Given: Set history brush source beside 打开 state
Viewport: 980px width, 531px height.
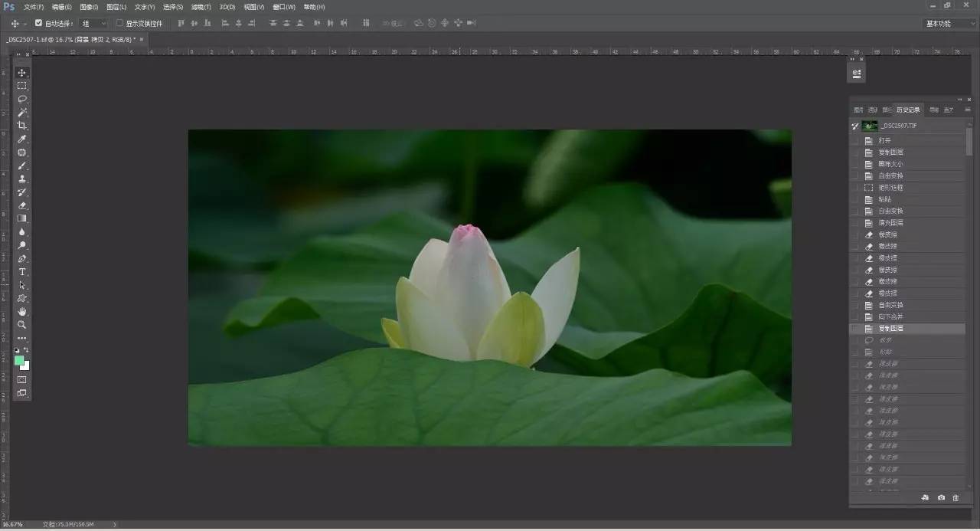Looking at the screenshot, I should click(x=855, y=141).
